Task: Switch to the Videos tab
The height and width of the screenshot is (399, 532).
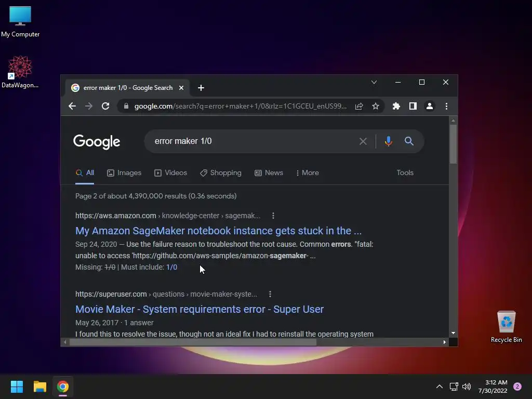Action: tap(170, 172)
